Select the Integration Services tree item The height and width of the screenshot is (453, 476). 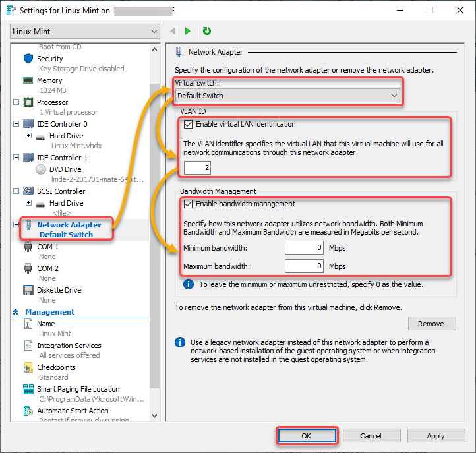[x=69, y=346]
